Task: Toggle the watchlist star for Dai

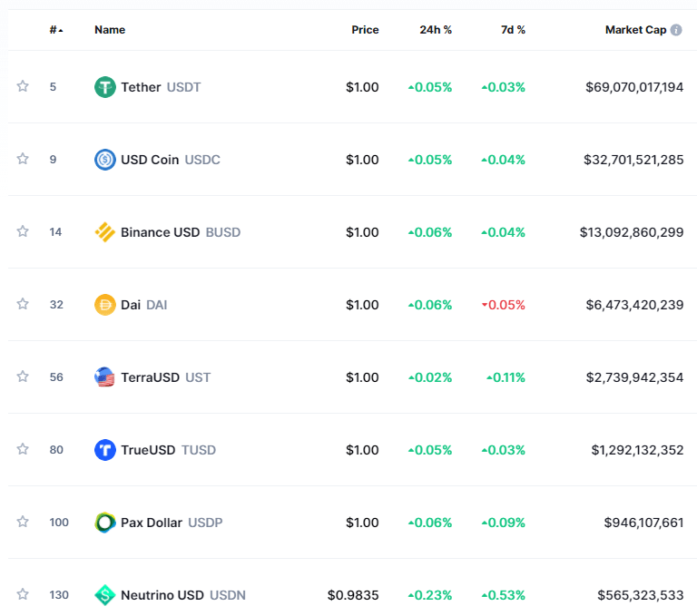Action: click(23, 304)
